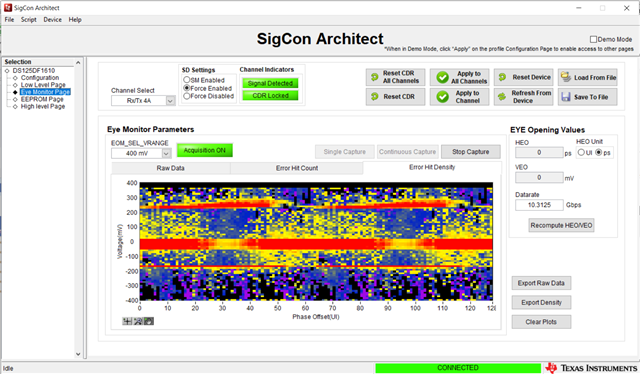640x374 pixels.
Task: Click the Save To File disk icon button
Action: click(x=588, y=97)
